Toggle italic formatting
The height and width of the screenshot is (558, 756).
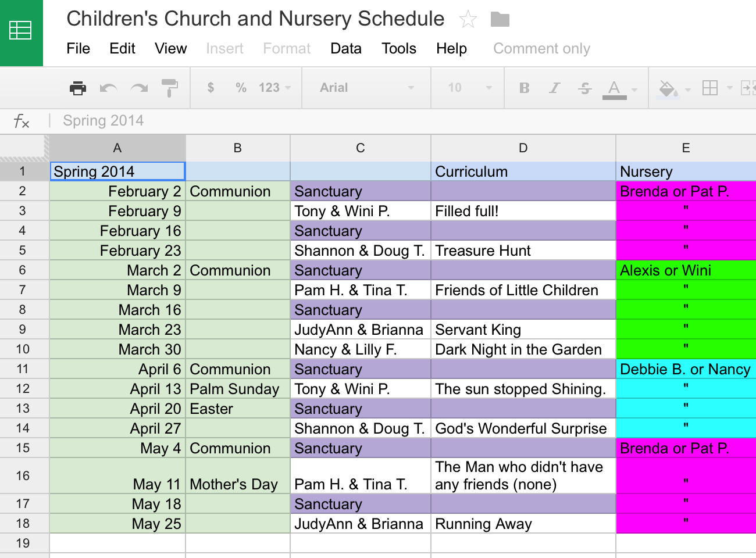pyautogui.click(x=555, y=88)
